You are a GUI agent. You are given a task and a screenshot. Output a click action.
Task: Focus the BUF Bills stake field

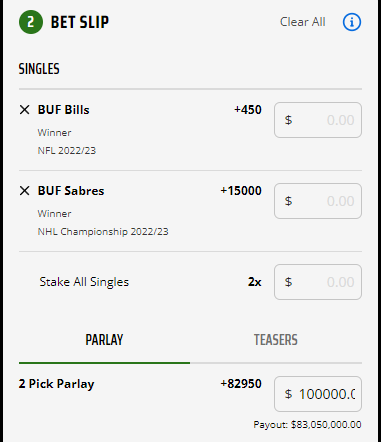coord(318,120)
